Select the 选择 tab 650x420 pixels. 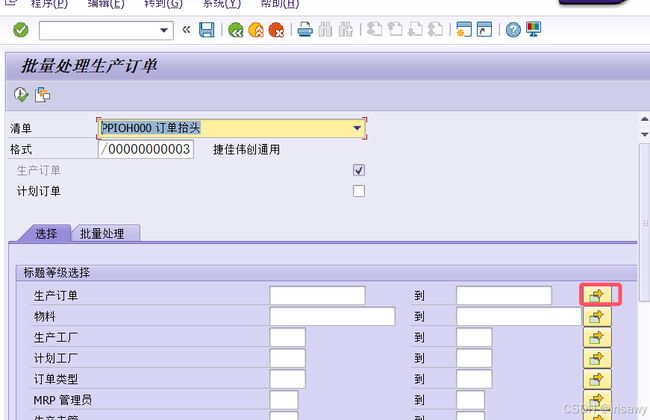(x=46, y=234)
